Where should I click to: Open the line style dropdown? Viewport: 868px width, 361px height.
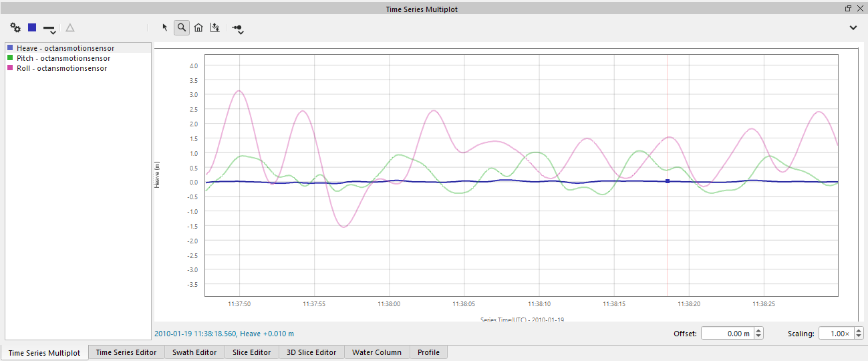click(x=49, y=29)
